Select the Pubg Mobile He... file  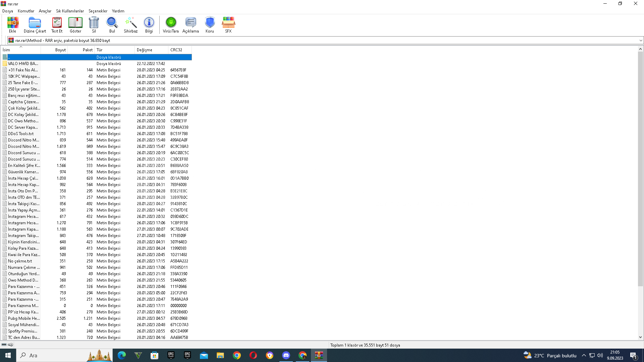click(x=97, y=318)
